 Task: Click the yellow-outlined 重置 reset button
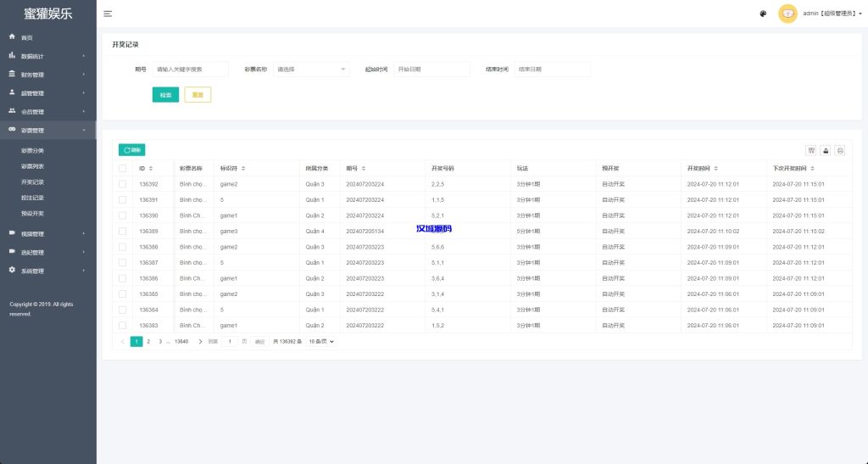coord(198,95)
